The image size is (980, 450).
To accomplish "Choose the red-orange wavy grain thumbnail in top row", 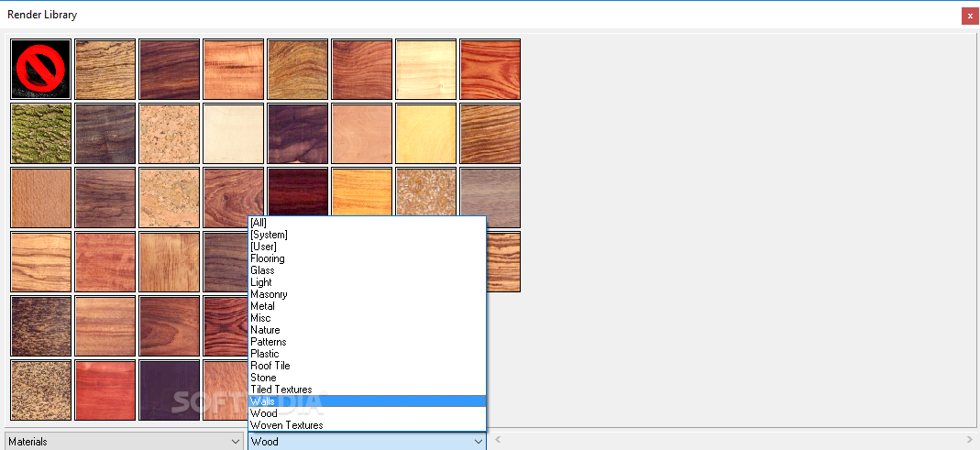I will tap(490, 70).
